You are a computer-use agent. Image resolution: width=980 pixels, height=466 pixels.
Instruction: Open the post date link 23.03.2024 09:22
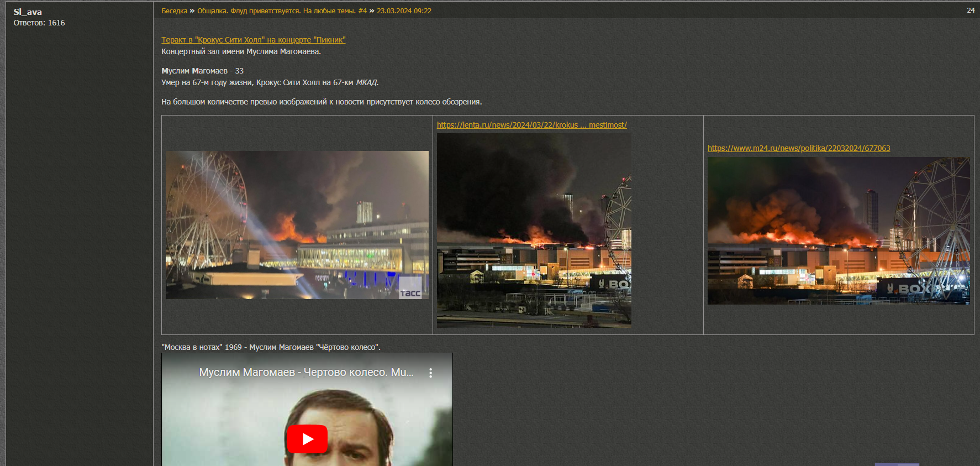tap(404, 11)
